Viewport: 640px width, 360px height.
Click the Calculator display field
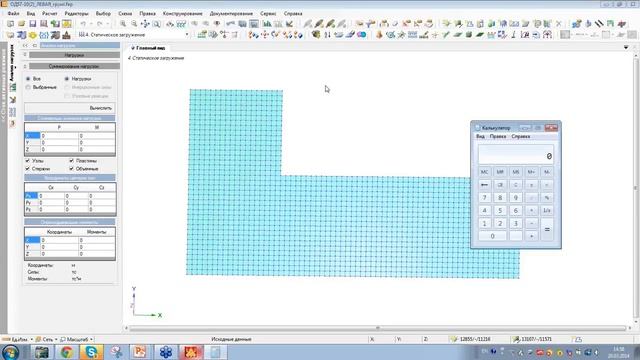pyautogui.click(x=516, y=154)
